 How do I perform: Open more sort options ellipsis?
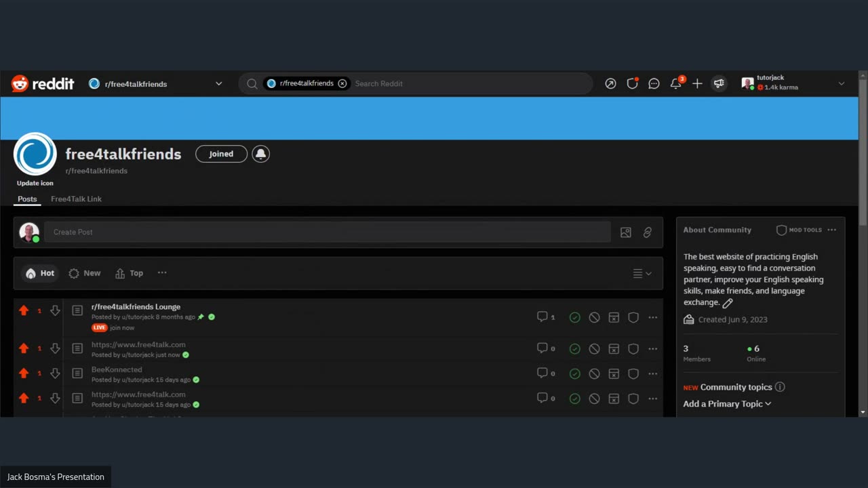pos(162,272)
